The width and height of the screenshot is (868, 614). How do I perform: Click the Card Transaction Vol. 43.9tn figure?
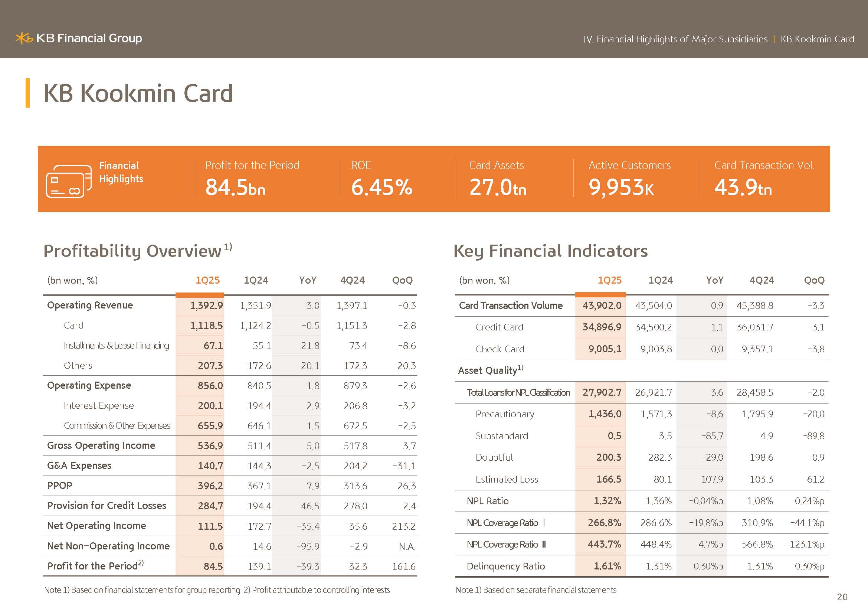coord(743,187)
